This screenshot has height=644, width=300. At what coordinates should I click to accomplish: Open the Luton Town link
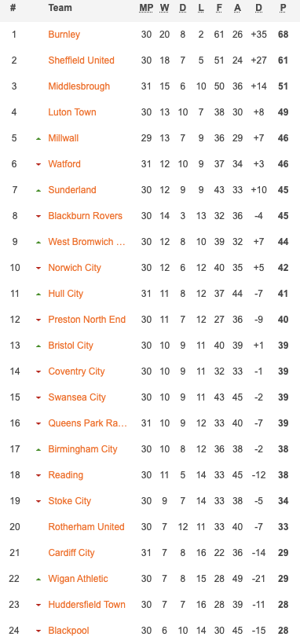pyautogui.click(x=72, y=112)
